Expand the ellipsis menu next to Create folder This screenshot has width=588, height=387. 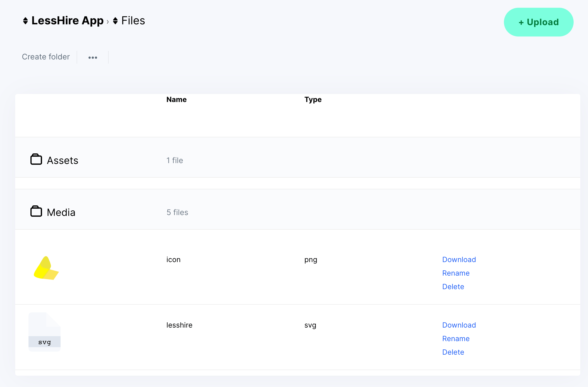click(x=93, y=57)
